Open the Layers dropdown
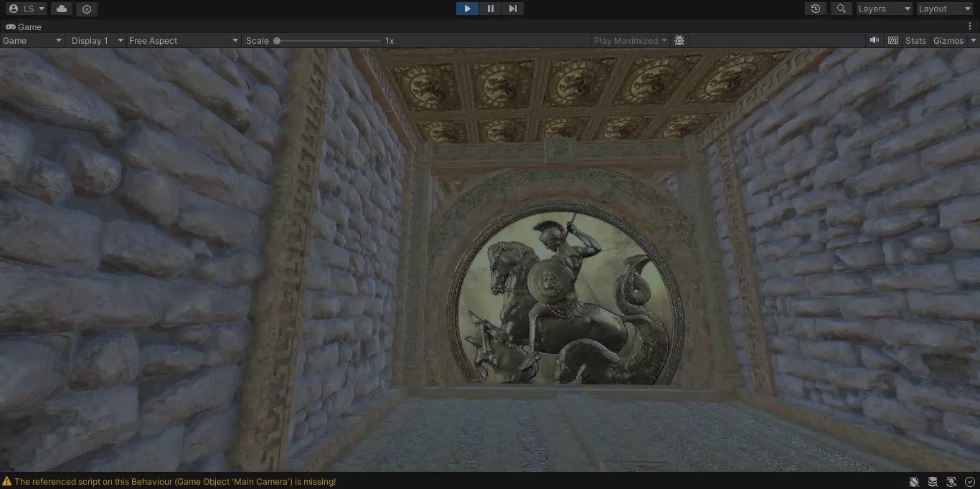The image size is (980, 489). tap(885, 9)
